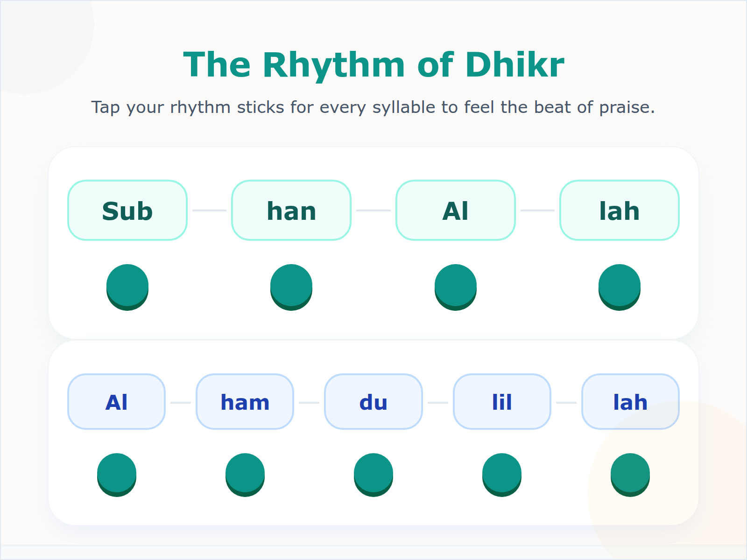This screenshot has height=560, width=747.
Task: Toggle the "Sub" syllable tile
Action: click(x=127, y=210)
